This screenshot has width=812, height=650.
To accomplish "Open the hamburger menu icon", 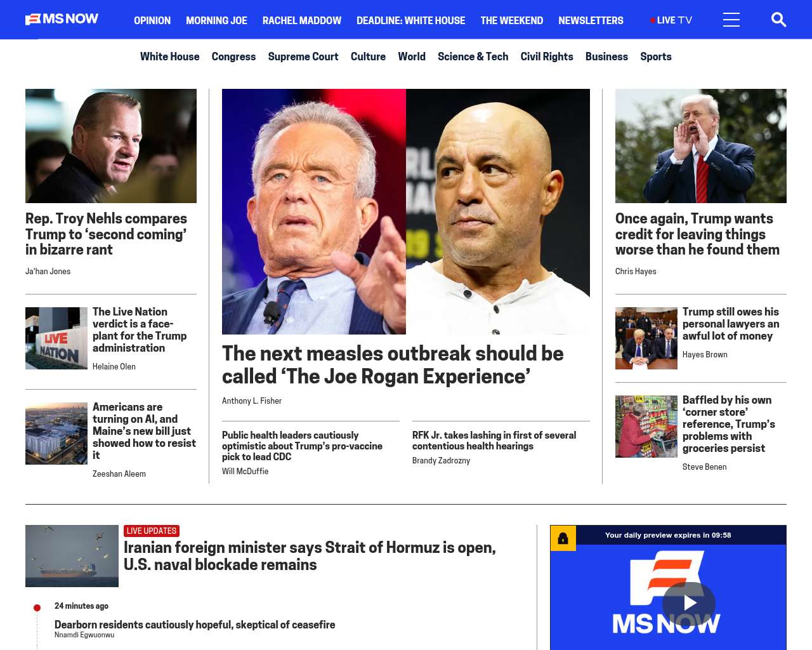I will [x=731, y=20].
